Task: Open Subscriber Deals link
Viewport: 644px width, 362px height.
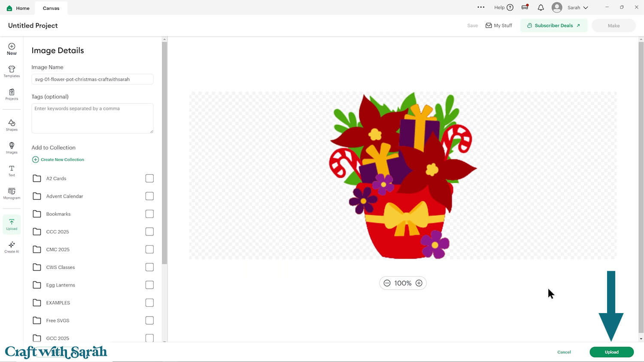Action: 554,25
